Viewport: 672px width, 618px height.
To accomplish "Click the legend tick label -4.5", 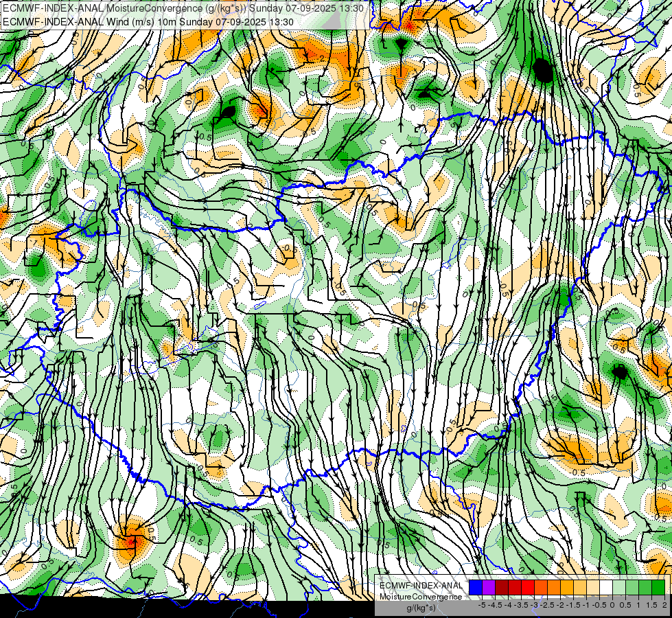I will pyautogui.click(x=495, y=605).
